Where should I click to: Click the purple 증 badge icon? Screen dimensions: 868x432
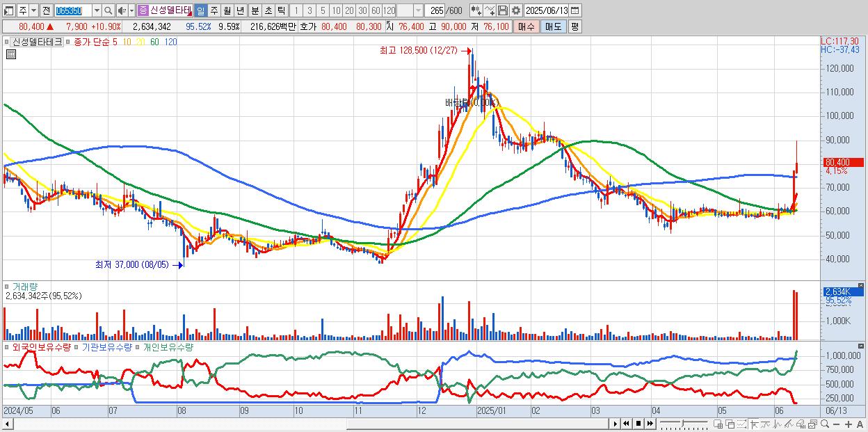click(x=143, y=10)
